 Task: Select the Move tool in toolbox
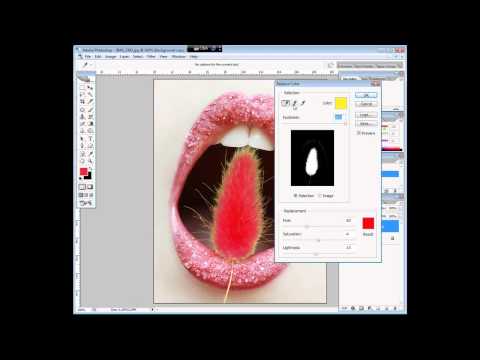coord(90,88)
